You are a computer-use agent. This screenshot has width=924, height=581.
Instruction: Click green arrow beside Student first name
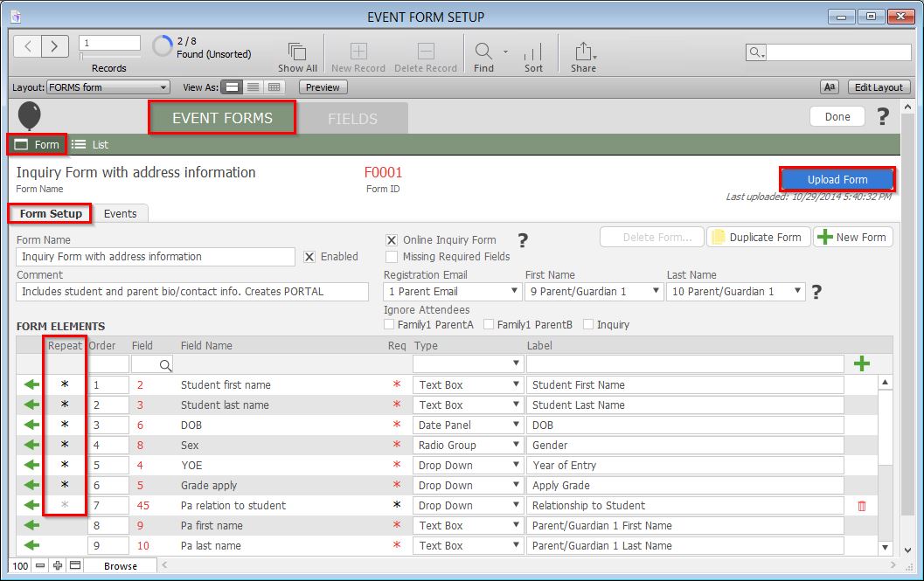(x=32, y=384)
